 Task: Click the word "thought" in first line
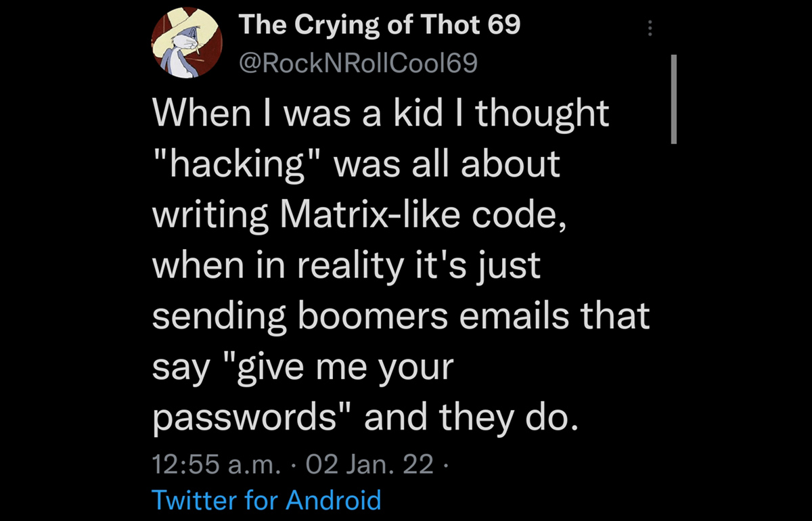point(541,114)
